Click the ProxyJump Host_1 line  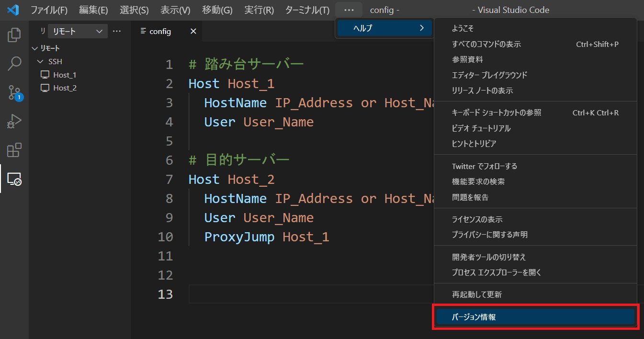point(267,237)
